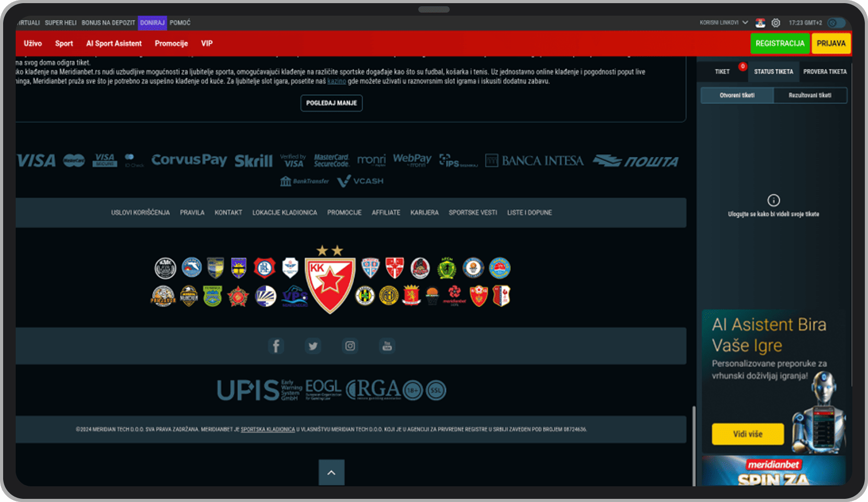Open Super Heli from the top bar
Viewport: 868px width, 502px height.
[x=61, y=23]
